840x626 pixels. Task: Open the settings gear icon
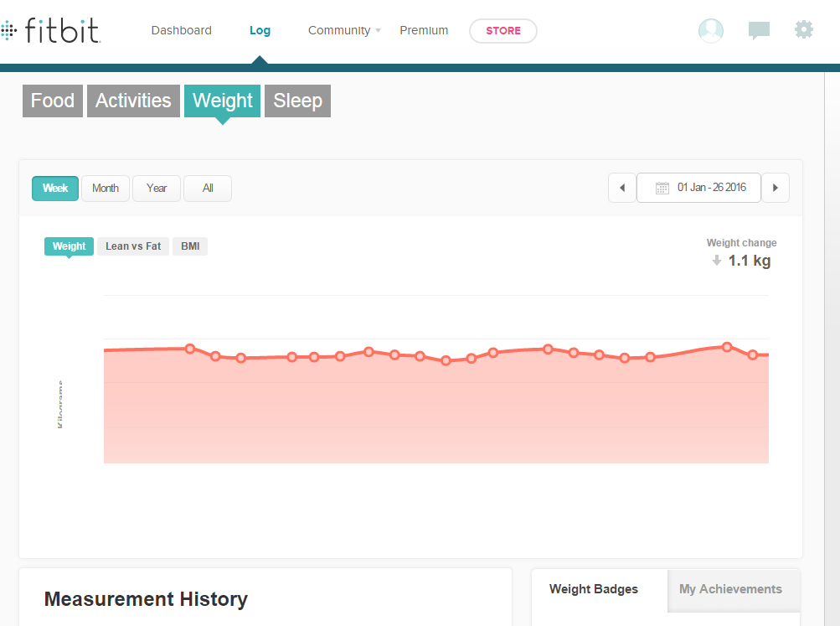click(804, 30)
